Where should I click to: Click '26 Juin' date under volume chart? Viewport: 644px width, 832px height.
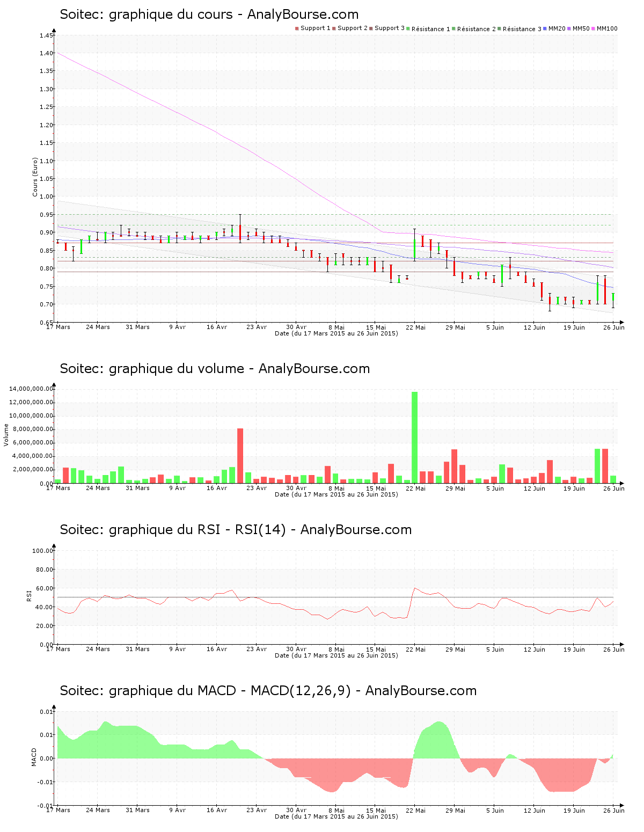pyautogui.click(x=614, y=488)
